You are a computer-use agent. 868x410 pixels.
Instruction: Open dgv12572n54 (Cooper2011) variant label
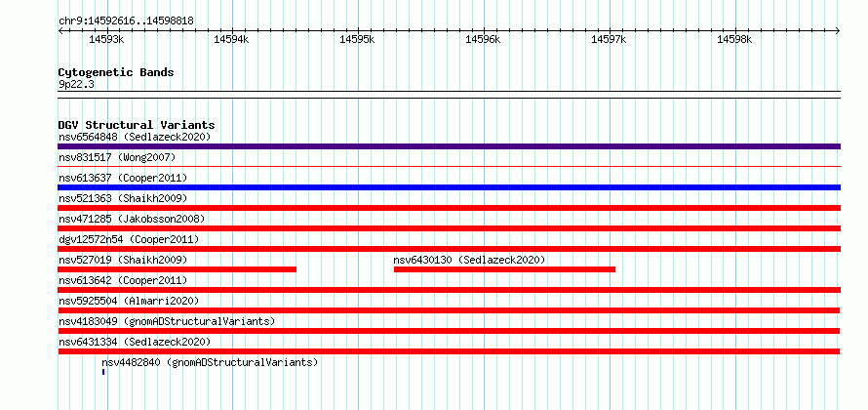tap(129, 239)
